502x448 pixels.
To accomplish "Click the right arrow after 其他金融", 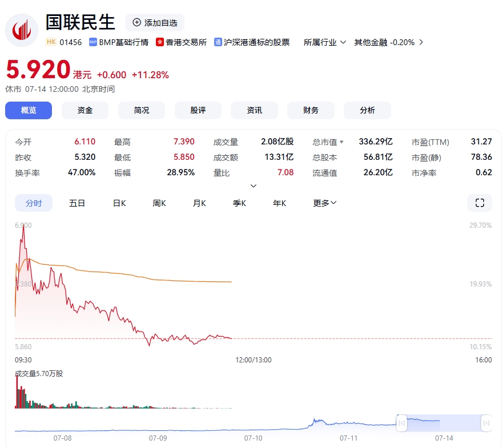I will pyautogui.click(x=421, y=42).
